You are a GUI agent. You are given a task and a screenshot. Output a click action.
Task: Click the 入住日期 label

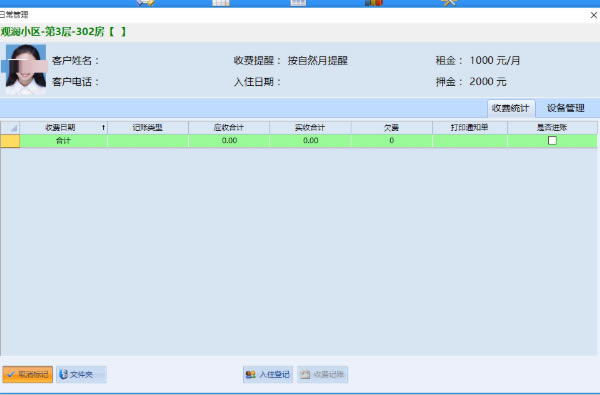258,82
